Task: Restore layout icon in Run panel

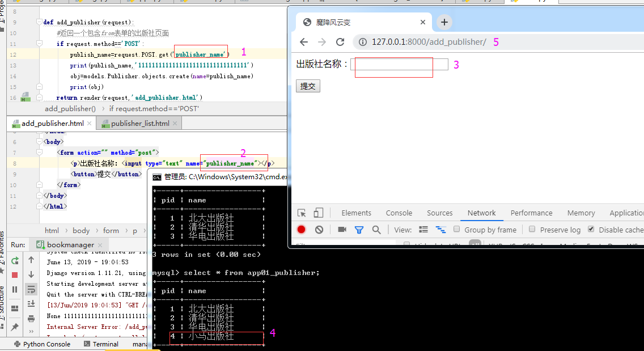Action: (x=15, y=308)
